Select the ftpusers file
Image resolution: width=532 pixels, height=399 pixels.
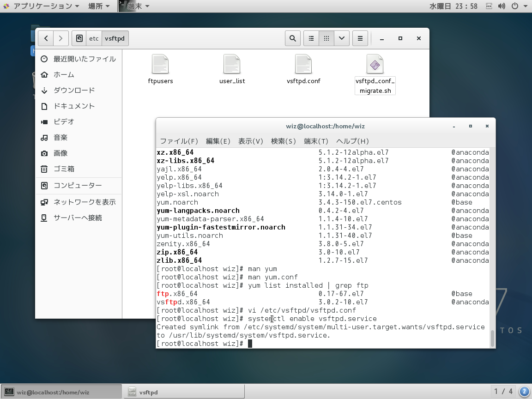[x=161, y=69]
